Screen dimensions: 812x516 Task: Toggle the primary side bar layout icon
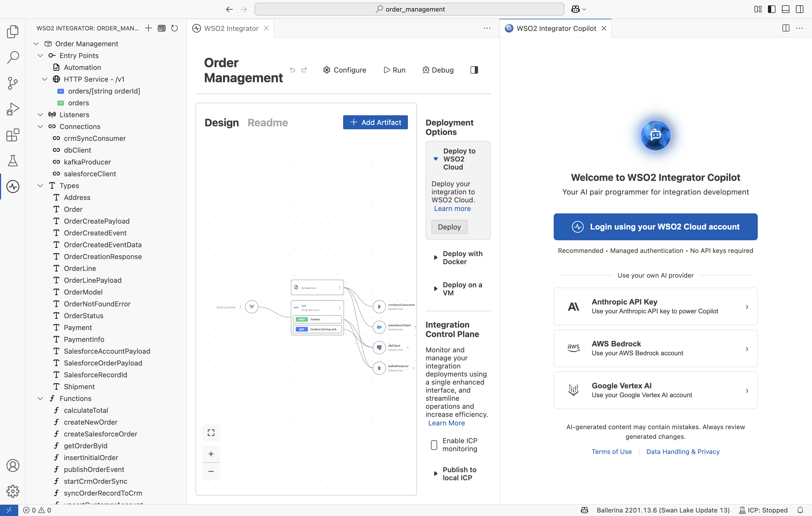[771, 9]
